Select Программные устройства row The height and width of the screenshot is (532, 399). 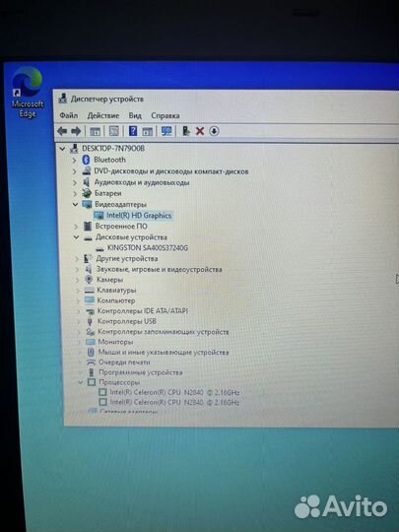click(141, 372)
